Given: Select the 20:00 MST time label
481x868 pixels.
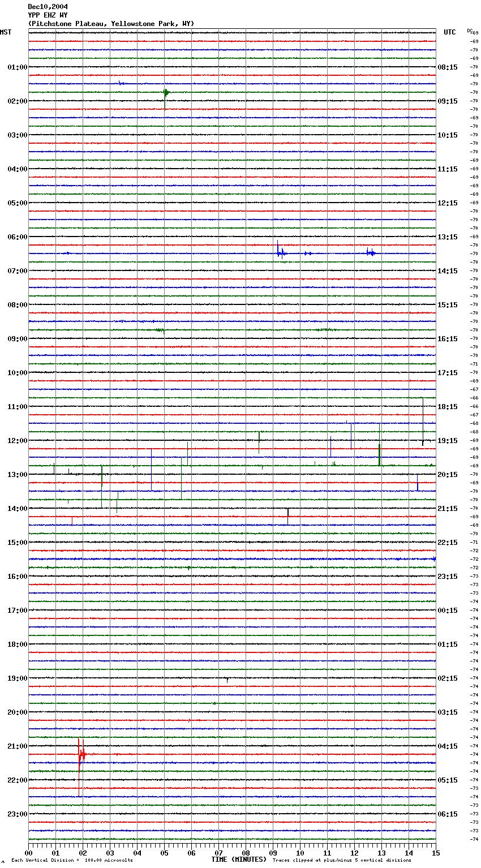Looking at the screenshot, I should [18, 712].
